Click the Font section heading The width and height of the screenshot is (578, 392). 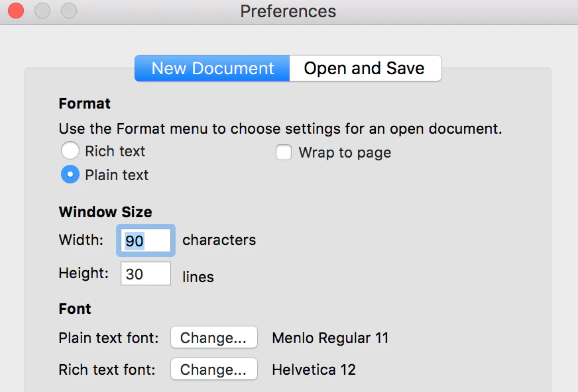(x=75, y=309)
